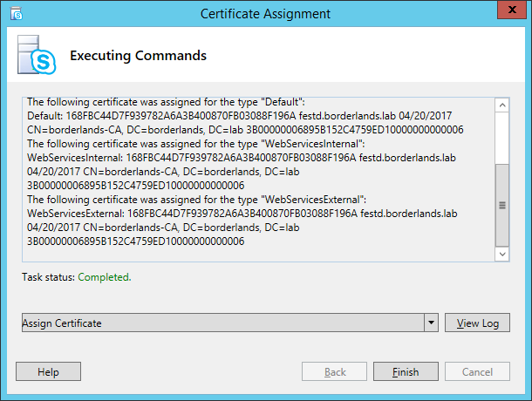Click the 'Certificate Assignment' window title
Image resolution: width=532 pixels, height=401 pixels.
point(265,14)
